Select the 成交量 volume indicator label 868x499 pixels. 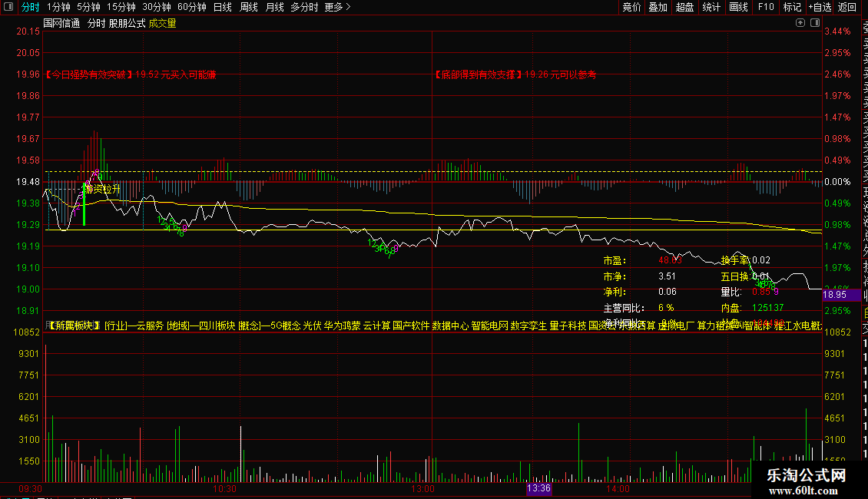pyautogui.click(x=162, y=23)
